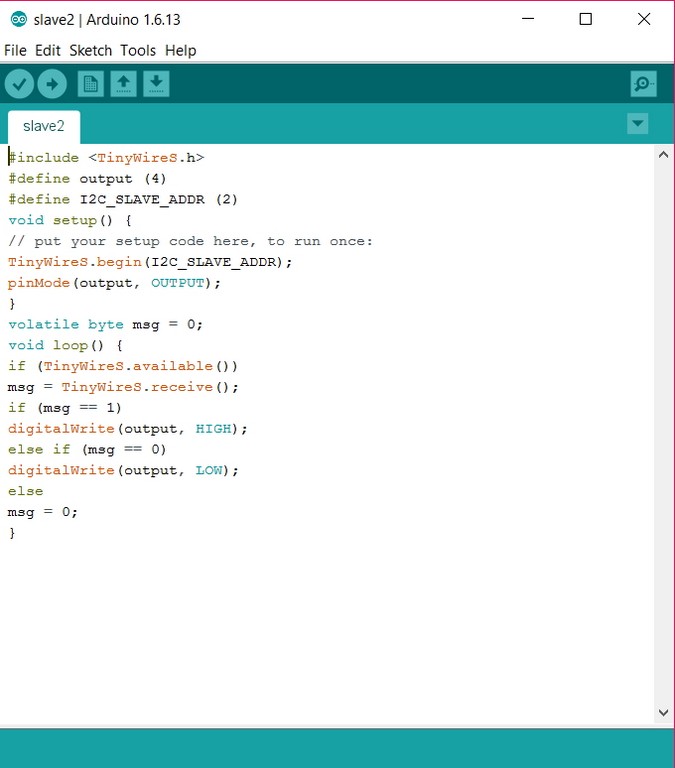This screenshot has width=675, height=768.
Task: Minimize the Arduino window
Action: pyautogui.click(x=528, y=19)
